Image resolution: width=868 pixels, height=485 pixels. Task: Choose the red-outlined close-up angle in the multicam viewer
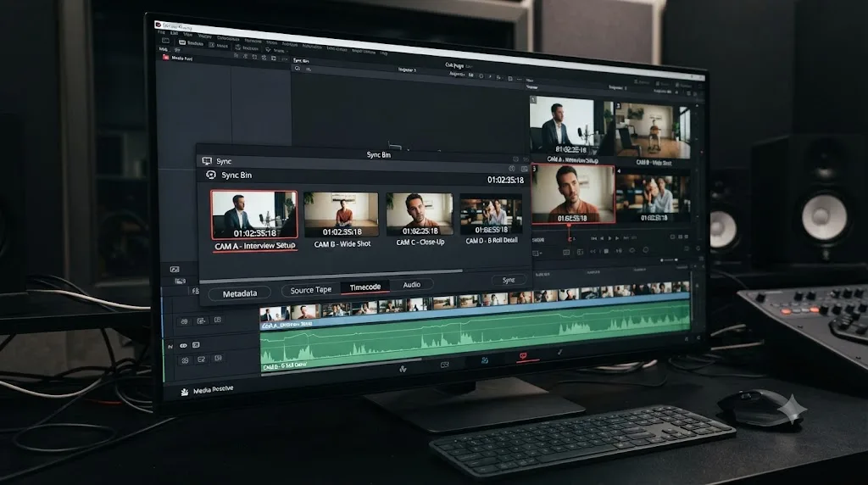574,194
